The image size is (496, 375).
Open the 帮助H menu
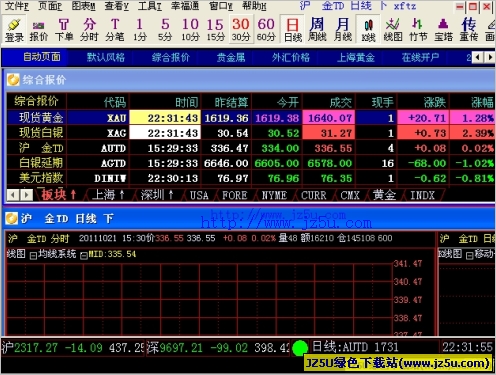[x=254, y=6]
